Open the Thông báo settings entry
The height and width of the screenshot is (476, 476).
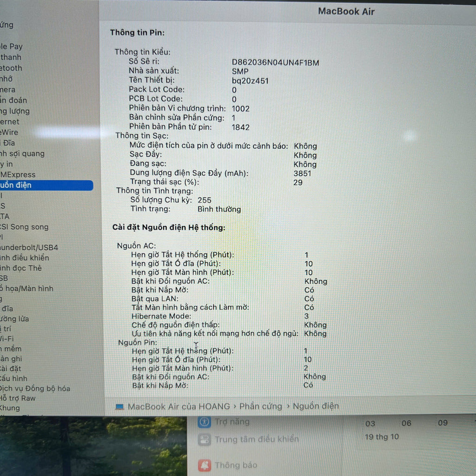[235, 465]
